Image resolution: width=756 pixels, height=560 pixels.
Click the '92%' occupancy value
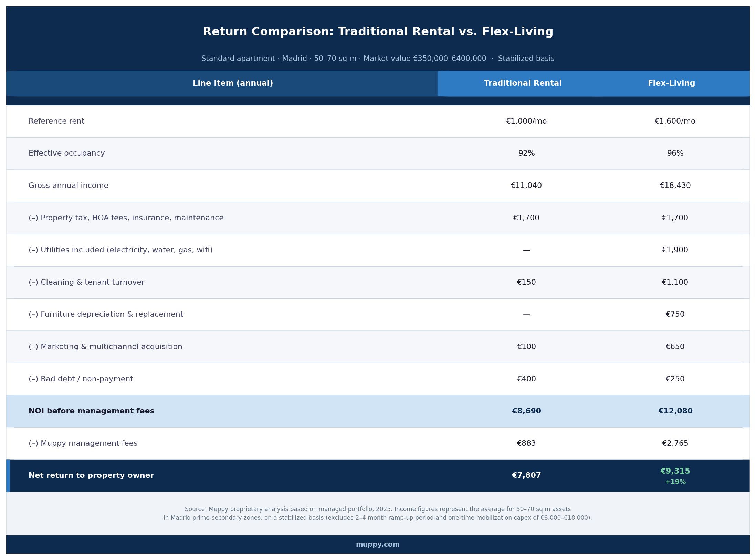tap(526, 154)
